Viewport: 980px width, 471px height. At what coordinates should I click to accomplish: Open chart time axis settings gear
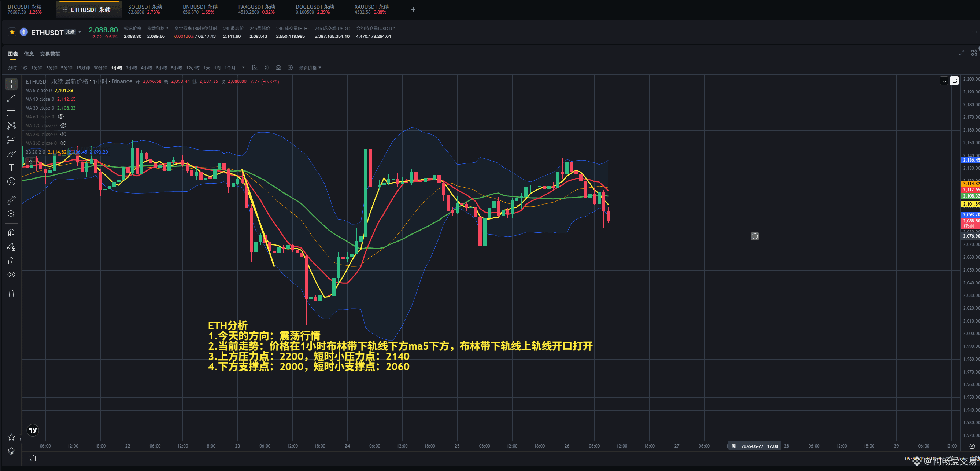pyautogui.click(x=972, y=446)
